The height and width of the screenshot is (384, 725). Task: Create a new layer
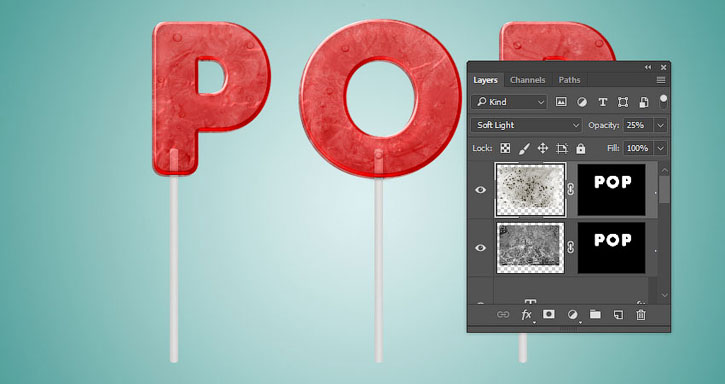click(x=618, y=315)
